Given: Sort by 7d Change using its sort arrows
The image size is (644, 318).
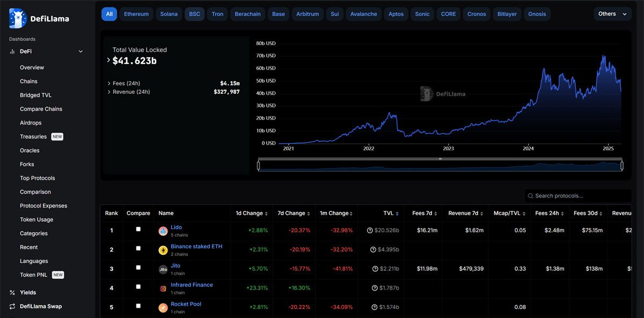Looking at the screenshot, I should (x=309, y=213).
